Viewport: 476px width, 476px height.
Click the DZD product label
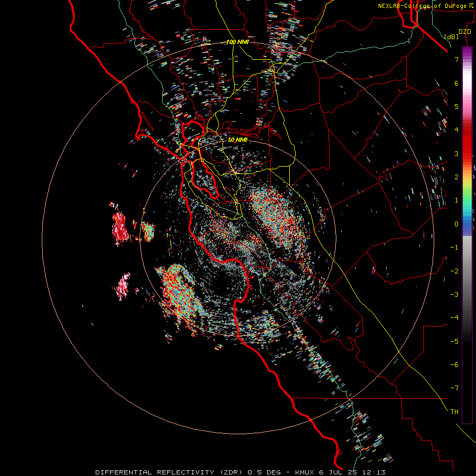coord(465,32)
